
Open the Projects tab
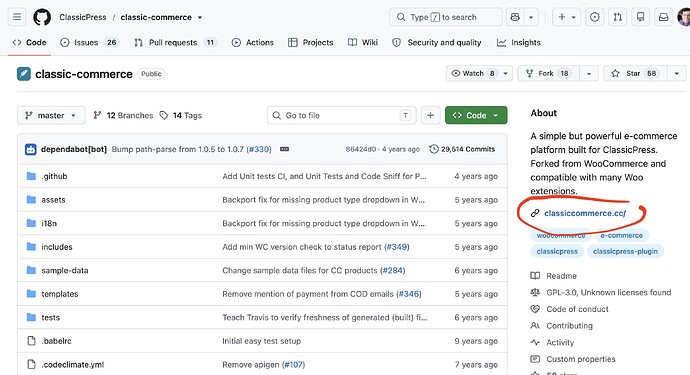click(x=311, y=42)
